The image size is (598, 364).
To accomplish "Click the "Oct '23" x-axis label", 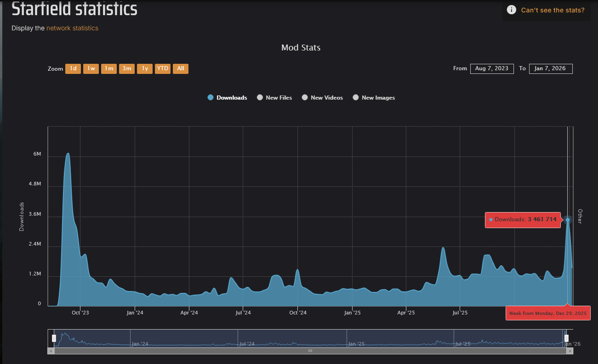I will 80,313.
